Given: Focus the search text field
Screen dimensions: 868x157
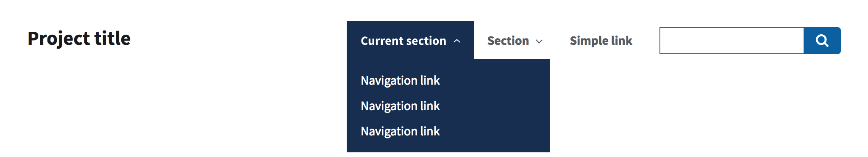Looking at the screenshot, I should coord(732,41).
